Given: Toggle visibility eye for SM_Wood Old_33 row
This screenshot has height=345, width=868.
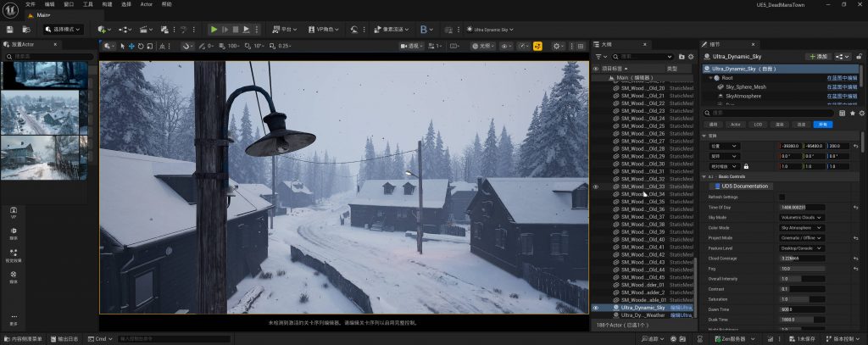Looking at the screenshot, I should pyautogui.click(x=595, y=186).
